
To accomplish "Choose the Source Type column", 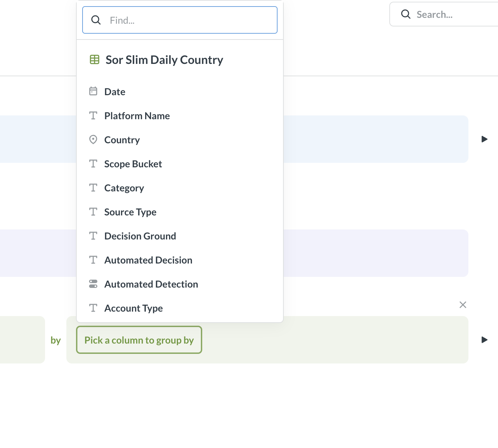I will coord(180,212).
